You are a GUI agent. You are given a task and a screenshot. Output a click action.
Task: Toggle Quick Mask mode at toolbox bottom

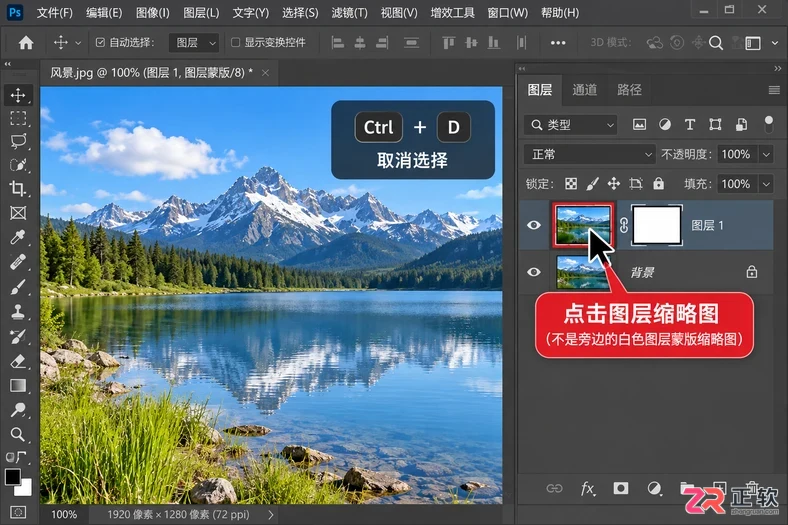[x=18, y=512]
